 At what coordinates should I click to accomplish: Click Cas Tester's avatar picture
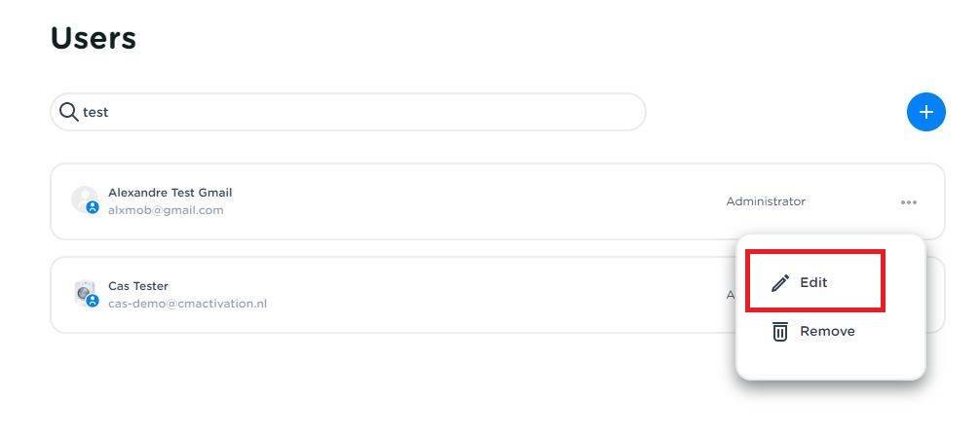click(x=84, y=292)
